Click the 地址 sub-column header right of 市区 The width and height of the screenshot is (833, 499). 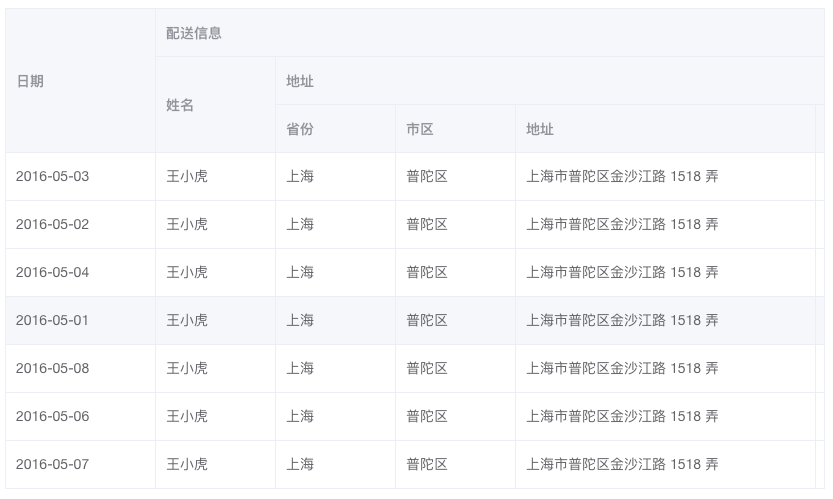[x=540, y=129]
